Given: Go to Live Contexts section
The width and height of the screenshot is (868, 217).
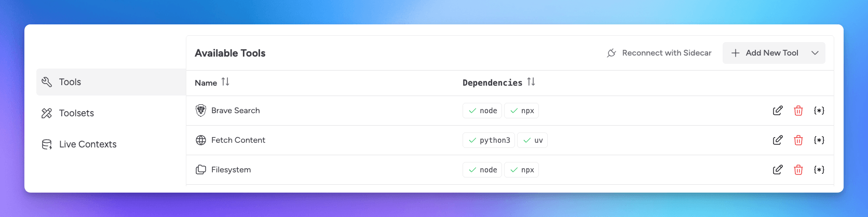Looking at the screenshot, I should [x=88, y=144].
